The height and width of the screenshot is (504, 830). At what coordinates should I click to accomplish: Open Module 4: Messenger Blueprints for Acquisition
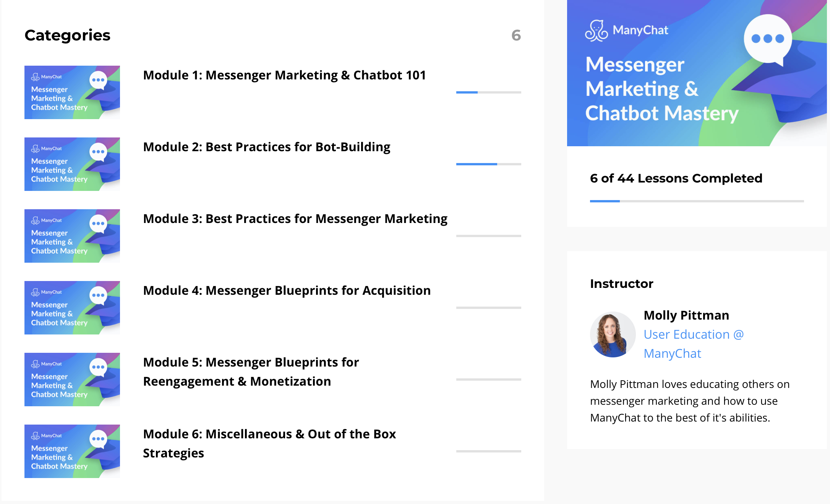(x=287, y=291)
